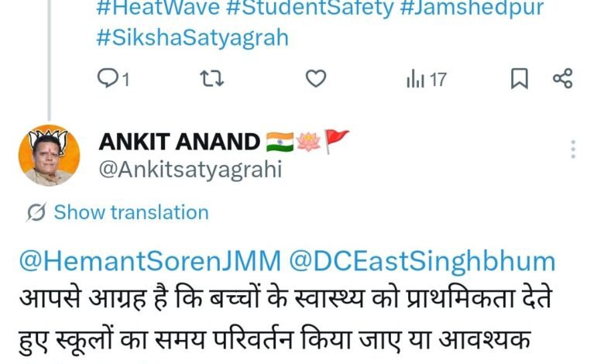Select the Hindi tweet text body
This screenshot has height=364, width=604.
coord(287,321)
